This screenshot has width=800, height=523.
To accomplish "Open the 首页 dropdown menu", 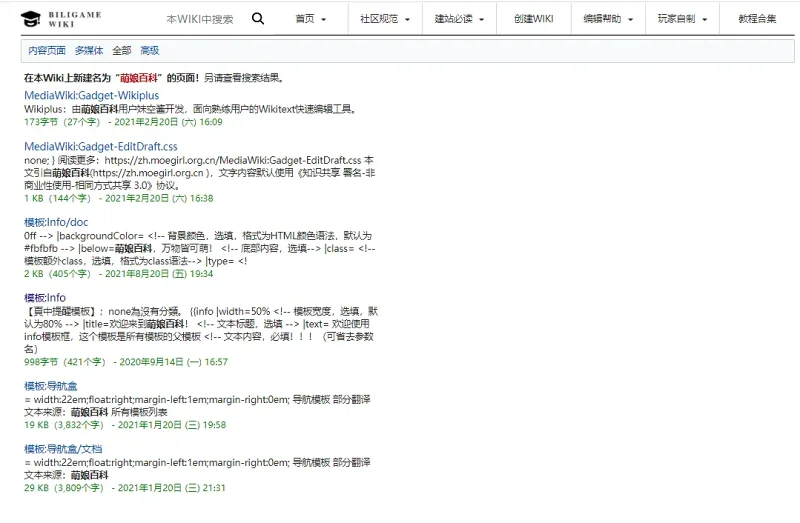I will [x=310, y=19].
